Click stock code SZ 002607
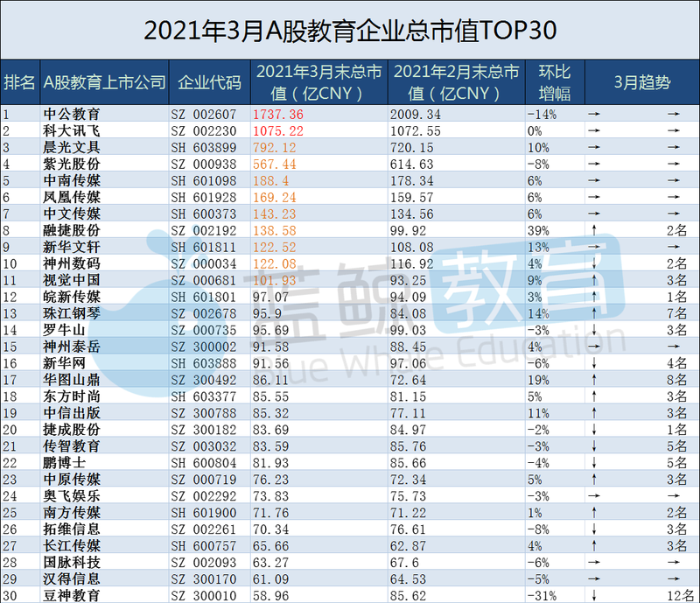The image size is (700, 603). click(204, 115)
